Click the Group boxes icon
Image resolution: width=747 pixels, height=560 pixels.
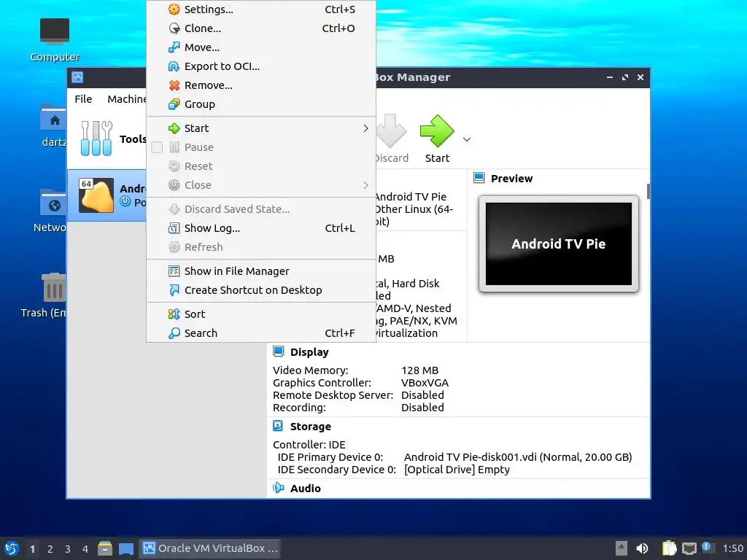pos(174,104)
